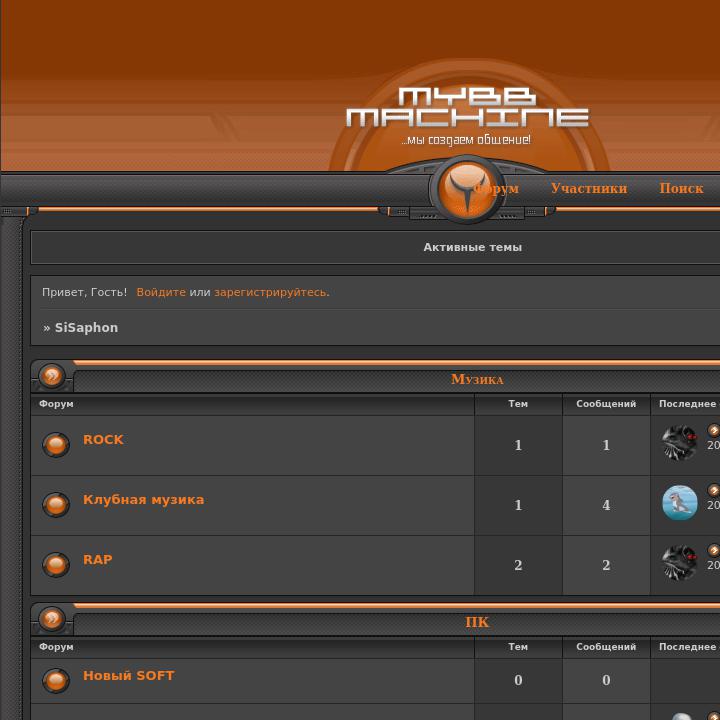Click the orange emblem orb in navigation bar
Screen dimensions: 720x720
[467, 189]
